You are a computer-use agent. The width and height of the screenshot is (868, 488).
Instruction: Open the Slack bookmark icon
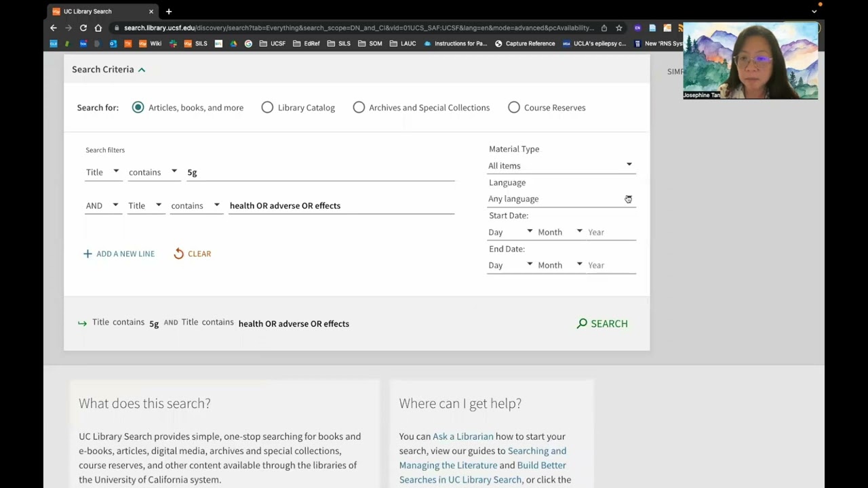coord(173,43)
